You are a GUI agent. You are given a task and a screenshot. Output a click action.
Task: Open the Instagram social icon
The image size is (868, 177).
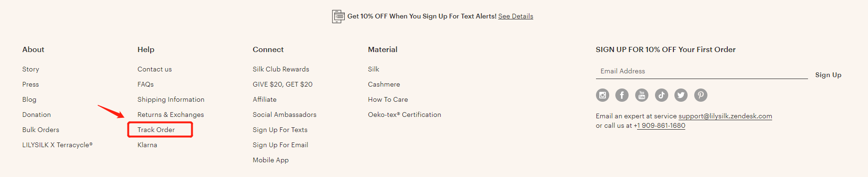coord(603,95)
